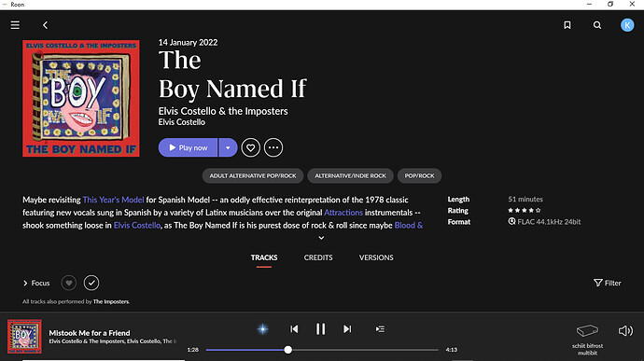Expand the album review with the chevron
This screenshot has height=361, width=644.
tap(321, 238)
